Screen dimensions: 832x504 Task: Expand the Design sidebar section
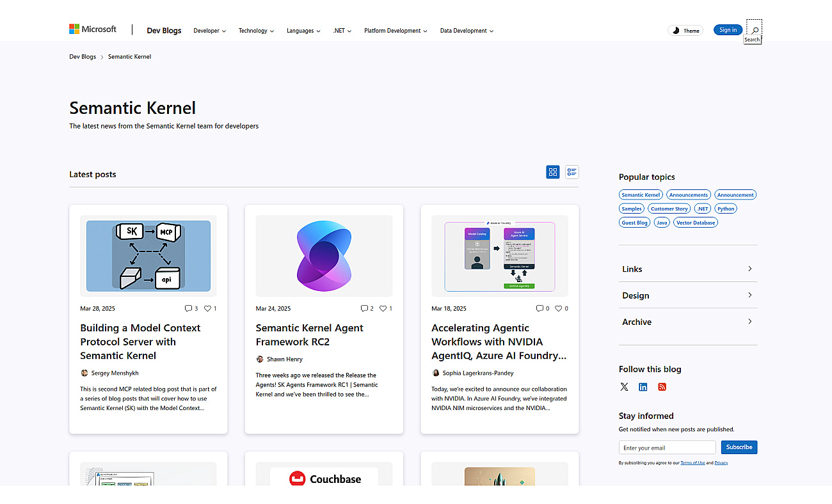[x=688, y=295]
